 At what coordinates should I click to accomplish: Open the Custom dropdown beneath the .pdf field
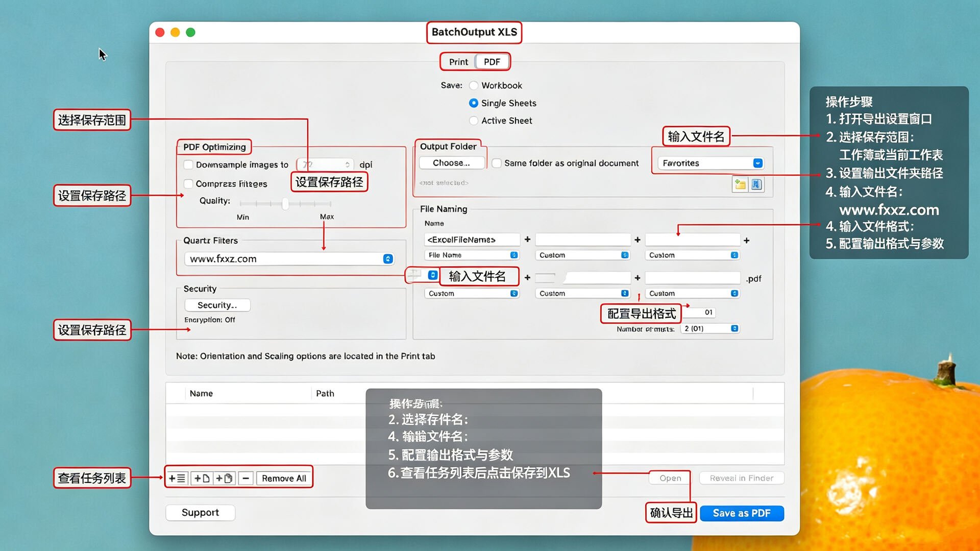coord(693,293)
